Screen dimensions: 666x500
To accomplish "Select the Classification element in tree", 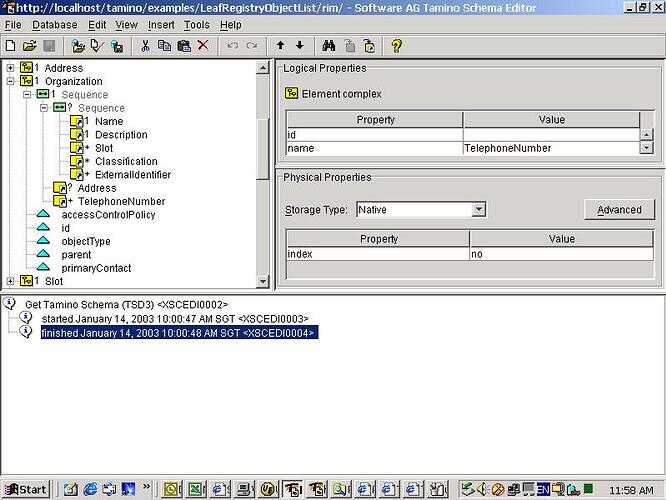I will coord(126,161).
